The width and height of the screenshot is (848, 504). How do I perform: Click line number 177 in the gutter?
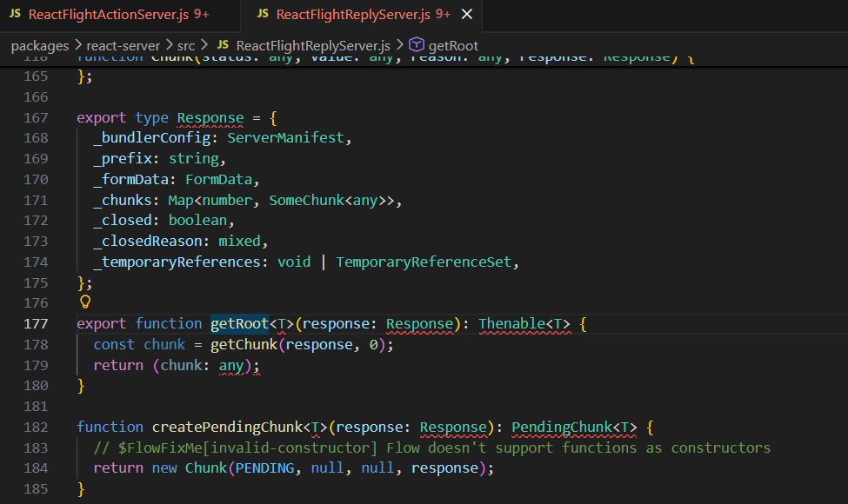pos(36,323)
